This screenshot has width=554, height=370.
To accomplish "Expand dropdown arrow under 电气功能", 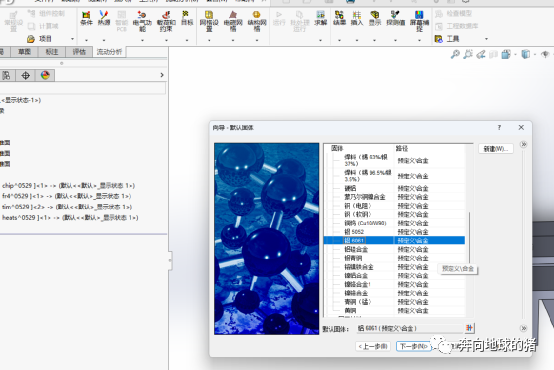I will [142, 40].
